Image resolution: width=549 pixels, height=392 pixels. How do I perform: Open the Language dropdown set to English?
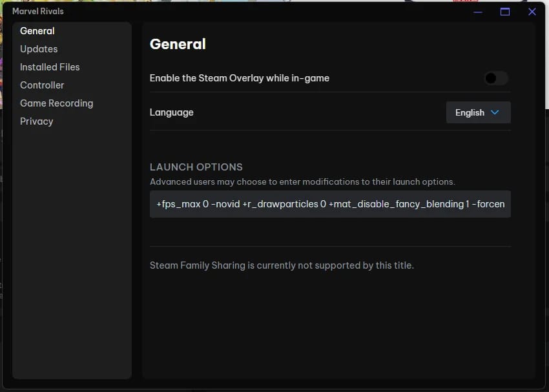(x=478, y=112)
